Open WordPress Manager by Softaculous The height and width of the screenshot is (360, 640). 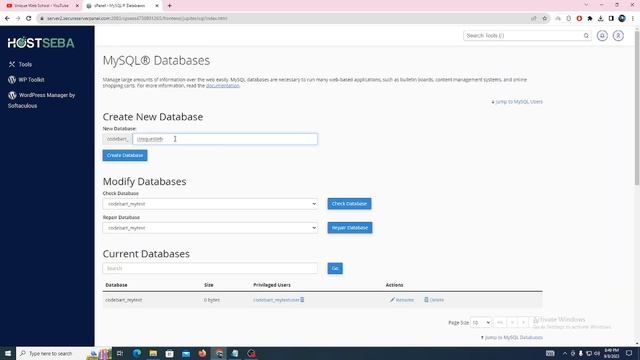pyautogui.click(x=41, y=100)
